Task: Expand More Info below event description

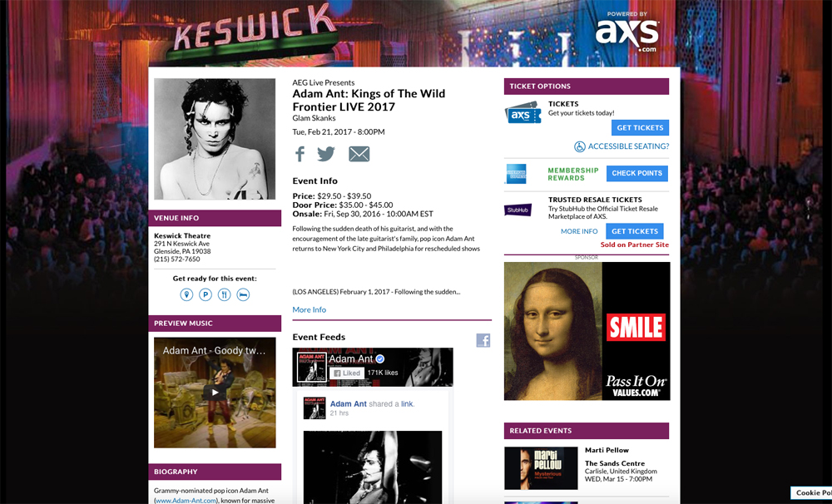Action: coord(309,310)
